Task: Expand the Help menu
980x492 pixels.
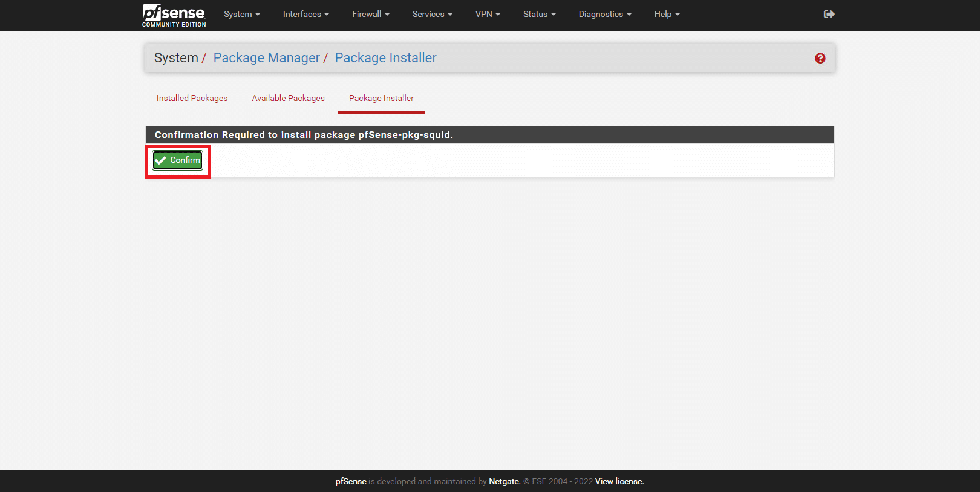Action: (667, 14)
